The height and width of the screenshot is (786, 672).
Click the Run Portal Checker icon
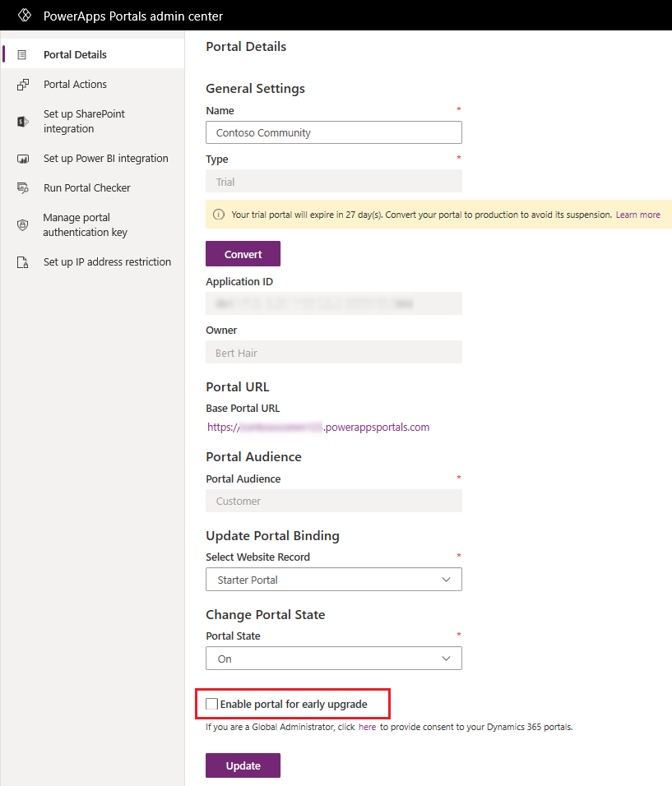tap(23, 188)
